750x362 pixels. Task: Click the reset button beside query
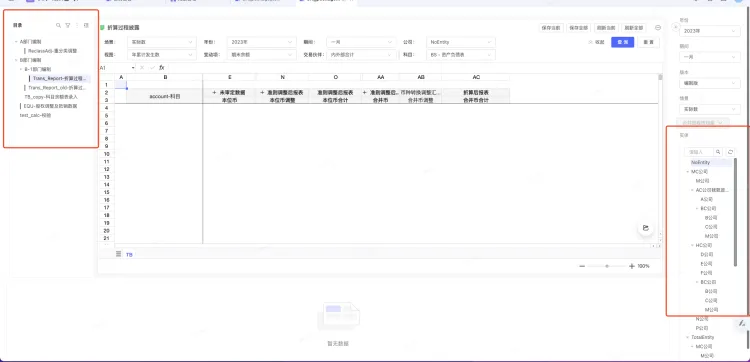[x=649, y=42]
